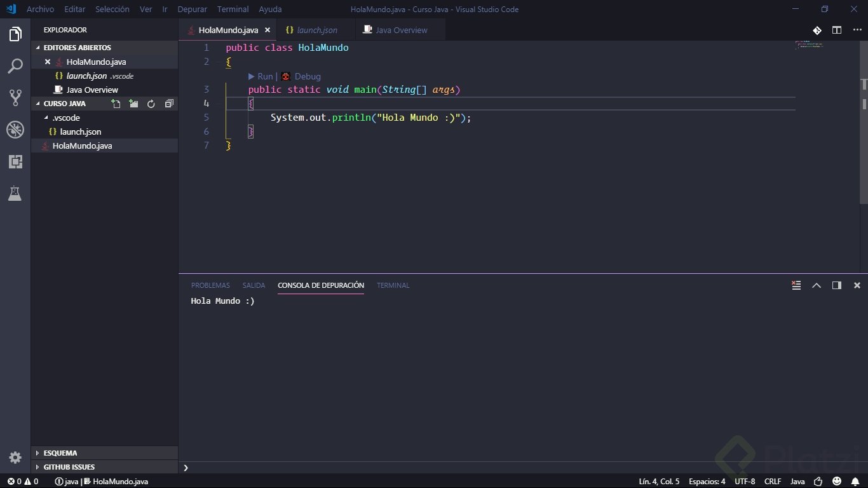This screenshot has height=488, width=868.
Task: Open the Extensions view
Action: click(x=15, y=161)
